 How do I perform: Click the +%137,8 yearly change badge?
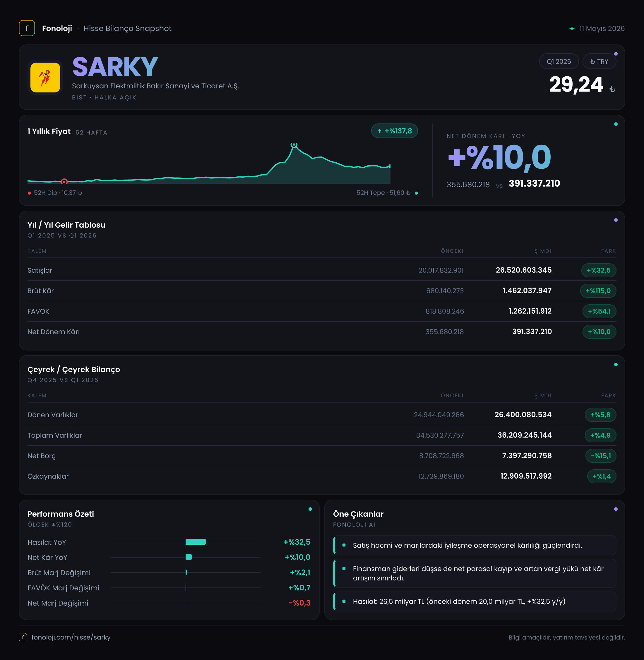pyautogui.click(x=394, y=131)
